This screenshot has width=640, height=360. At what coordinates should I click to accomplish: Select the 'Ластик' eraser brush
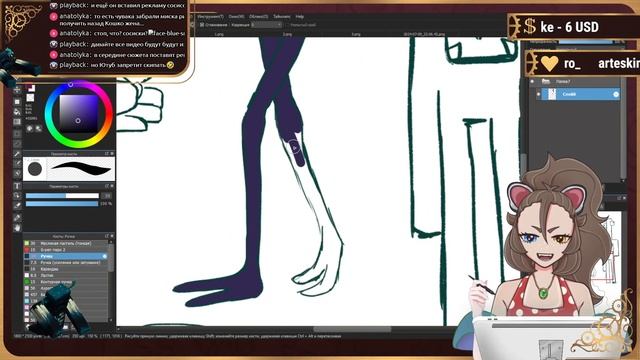[x=65, y=276]
